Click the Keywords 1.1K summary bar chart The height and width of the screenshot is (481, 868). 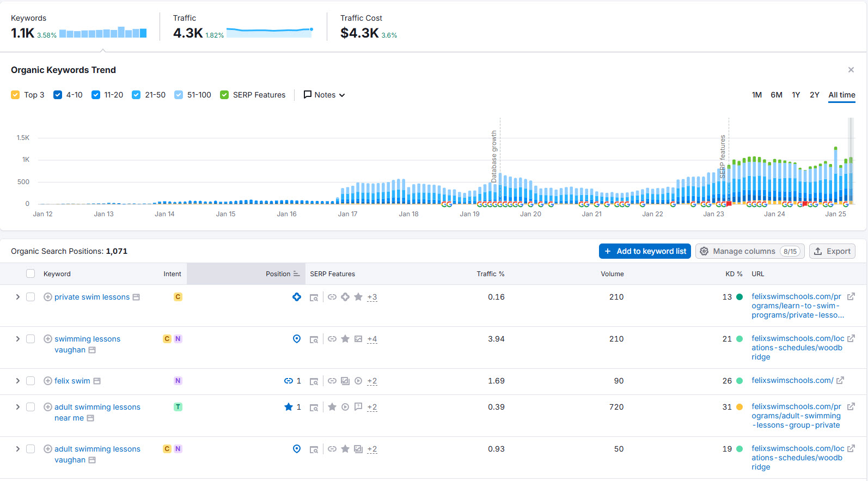click(x=103, y=32)
